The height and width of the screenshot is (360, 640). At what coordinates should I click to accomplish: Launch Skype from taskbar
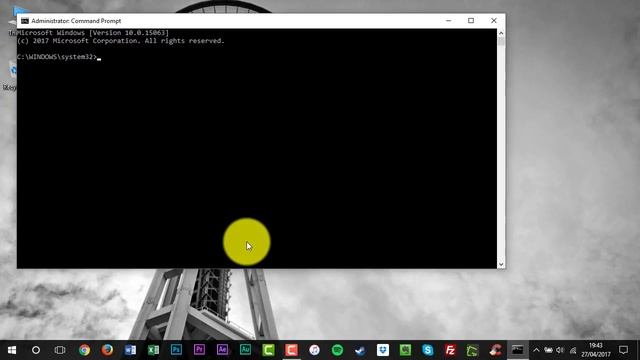coord(428,350)
